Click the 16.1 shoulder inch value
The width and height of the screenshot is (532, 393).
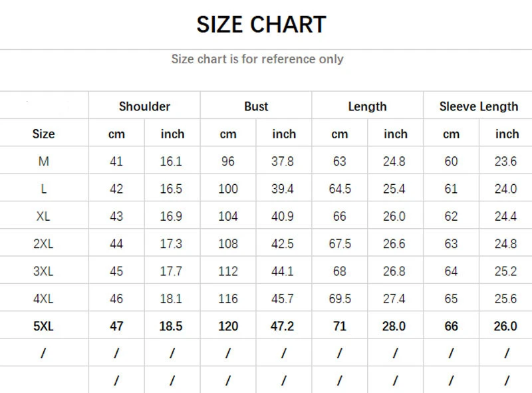(x=172, y=162)
